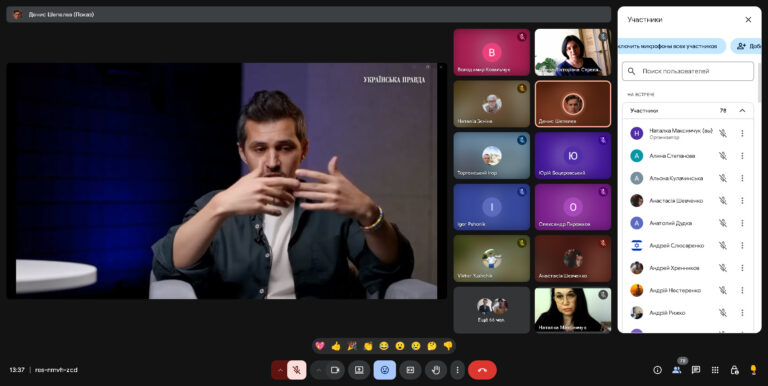This screenshot has width=768, height=386.
Task: Toggle the emoji reactions bar button
Action: [384, 370]
